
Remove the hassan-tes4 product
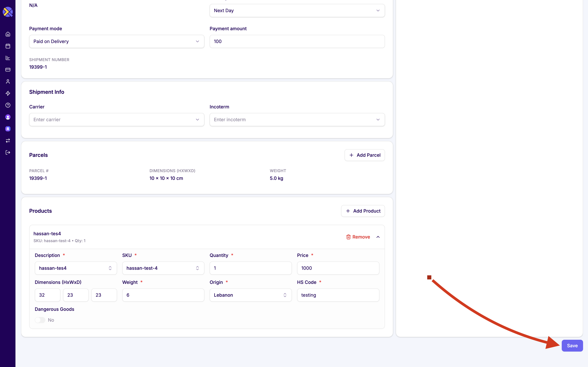[358, 237]
